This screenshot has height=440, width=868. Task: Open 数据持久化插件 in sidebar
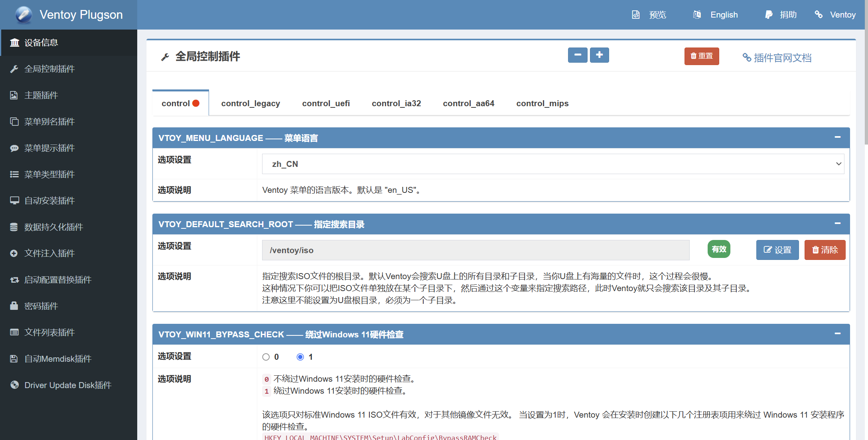click(x=69, y=227)
